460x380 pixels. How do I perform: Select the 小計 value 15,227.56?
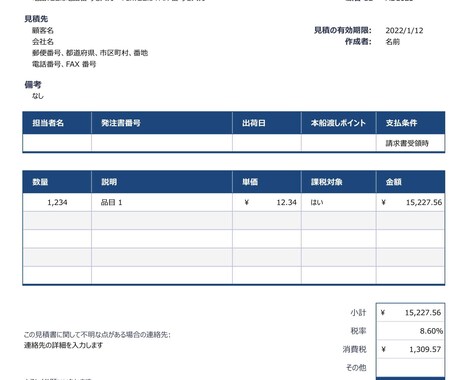point(411,313)
